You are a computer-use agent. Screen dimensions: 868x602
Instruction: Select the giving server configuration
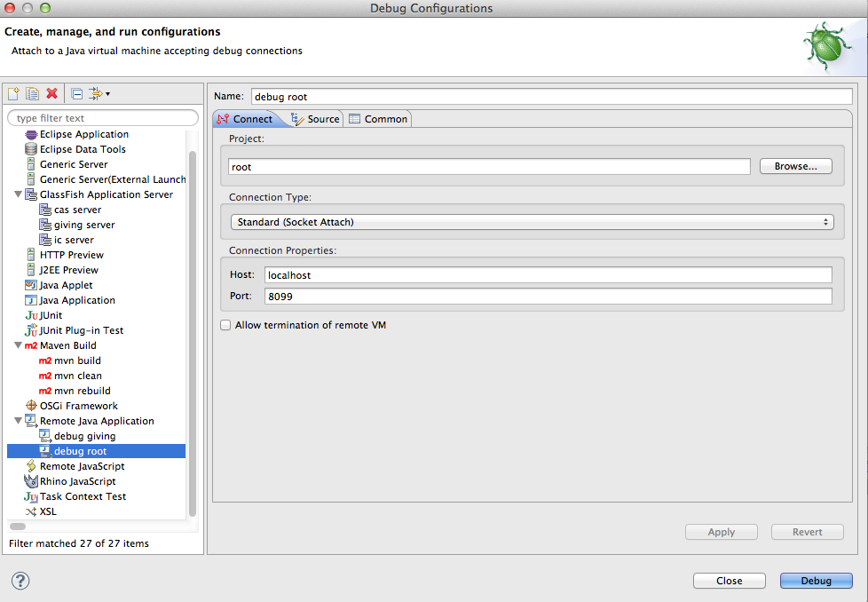(x=84, y=225)
